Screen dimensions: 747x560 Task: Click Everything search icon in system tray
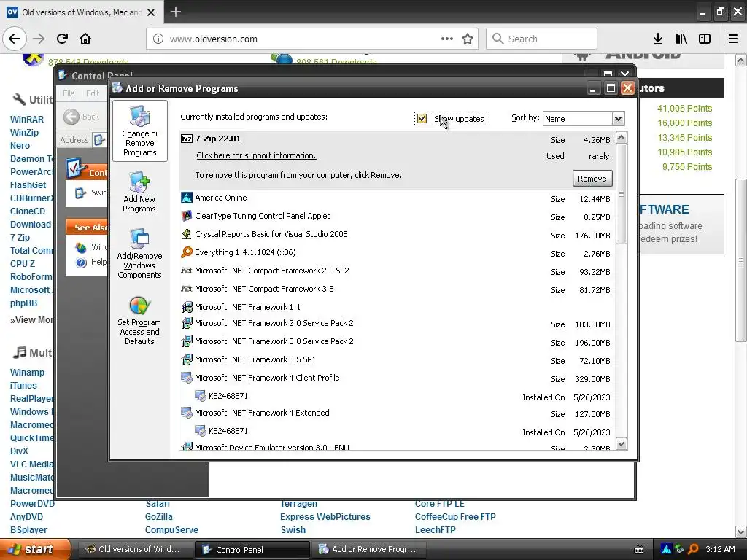[693, 550]
